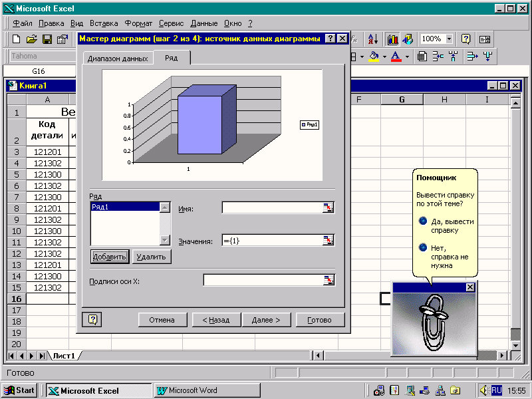Open the Правка menu
This screenshot has width=532, height=399.
[51, 23]
